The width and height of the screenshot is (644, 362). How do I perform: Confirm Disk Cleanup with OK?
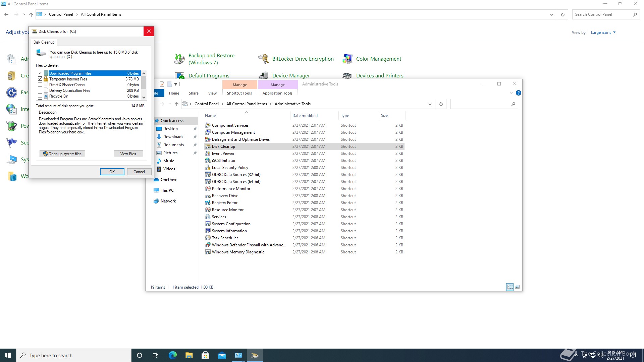pos(112,172)
